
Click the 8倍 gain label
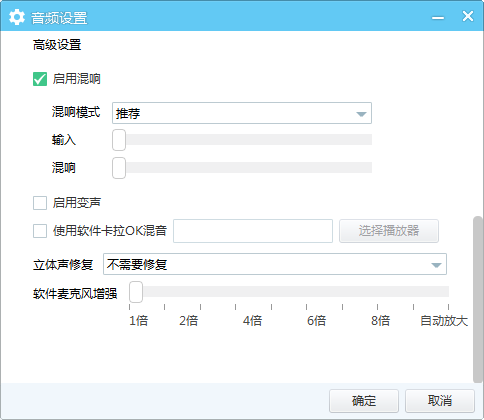380,321
